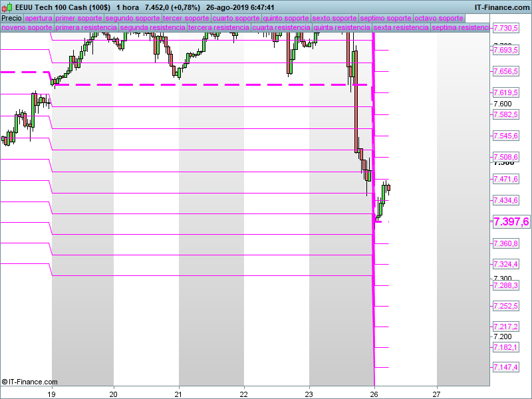Click the noveno soporte label
Viewport: 532px width, 399px height.
tap(27, 27)
